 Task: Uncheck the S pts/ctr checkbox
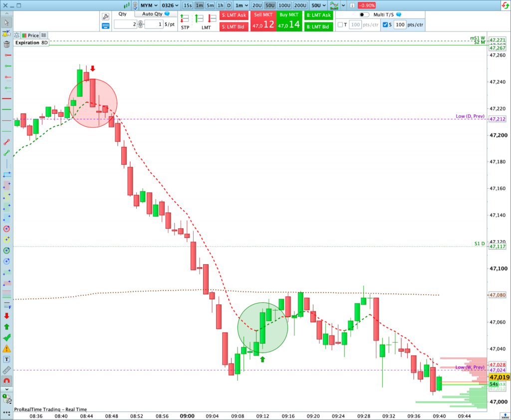(386, 24)
